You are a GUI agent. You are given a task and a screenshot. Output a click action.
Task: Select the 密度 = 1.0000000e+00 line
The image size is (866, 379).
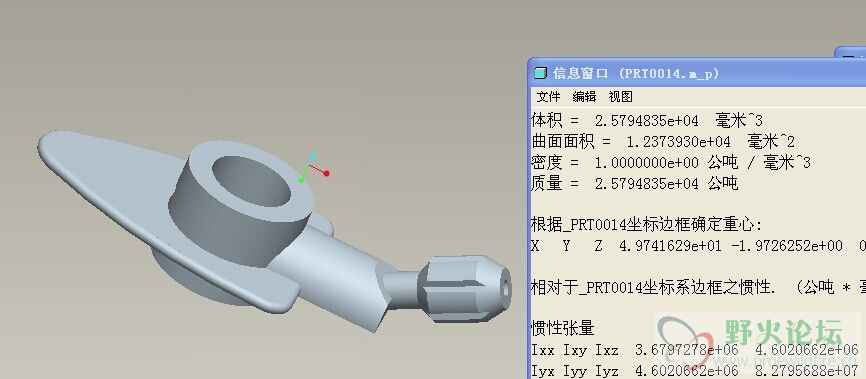[x=671, y=162]
